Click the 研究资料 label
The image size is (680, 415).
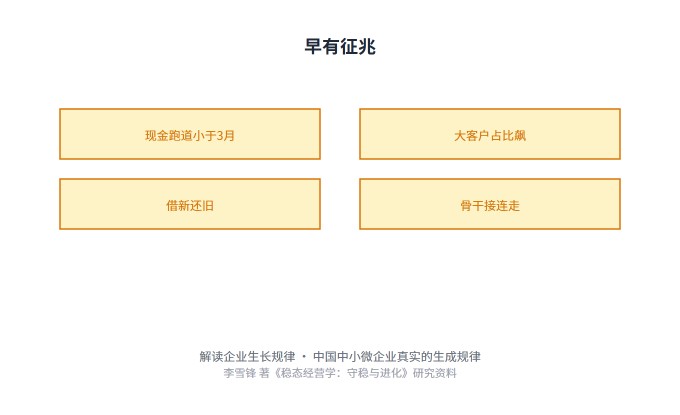[x=435, y=373]
